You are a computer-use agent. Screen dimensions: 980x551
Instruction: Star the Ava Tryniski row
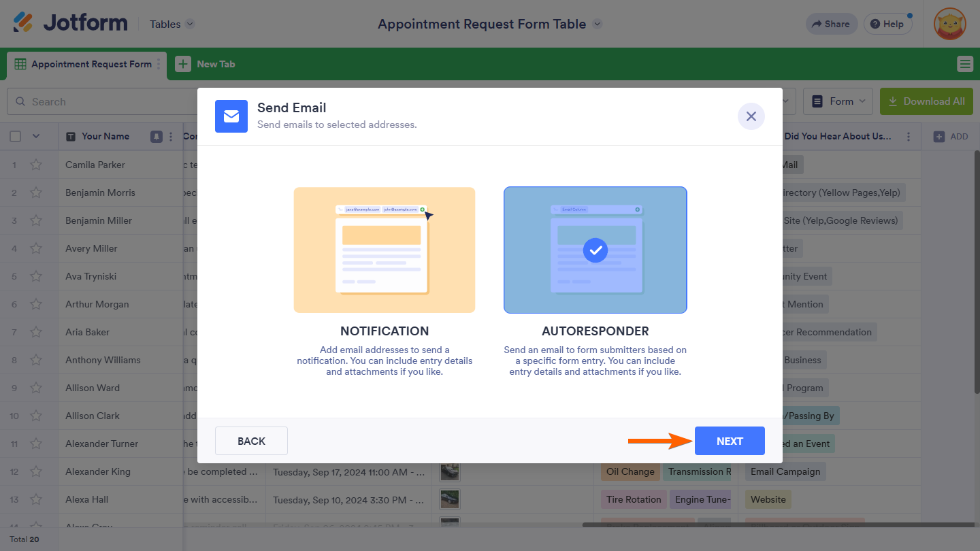[36, 276]
